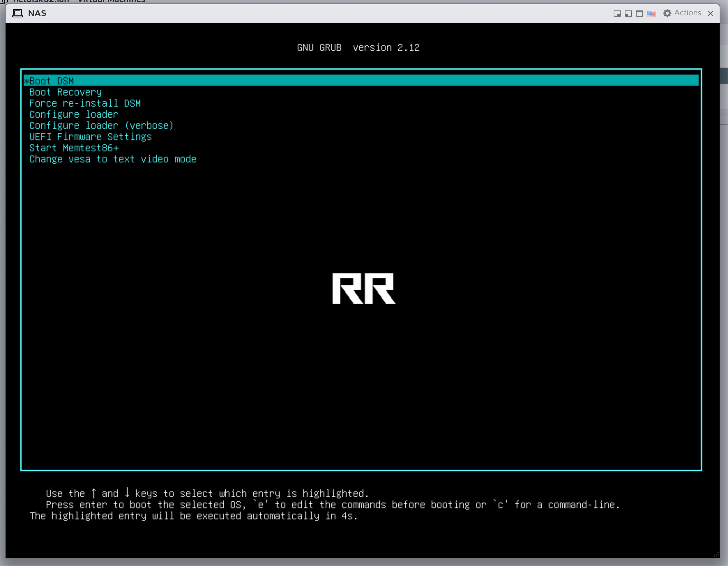Choose Force re-install DSM entry
This screenshot has height=566, width=728.
[x=85, y=104]
